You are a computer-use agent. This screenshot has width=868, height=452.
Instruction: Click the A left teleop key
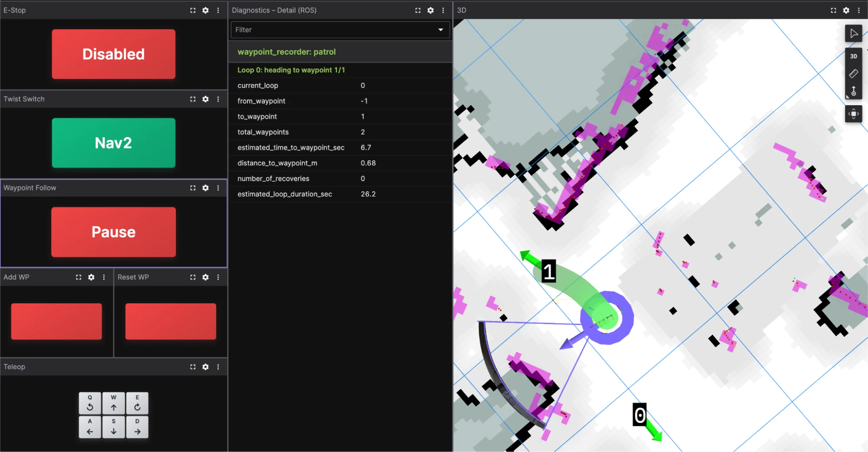(90, 427)
